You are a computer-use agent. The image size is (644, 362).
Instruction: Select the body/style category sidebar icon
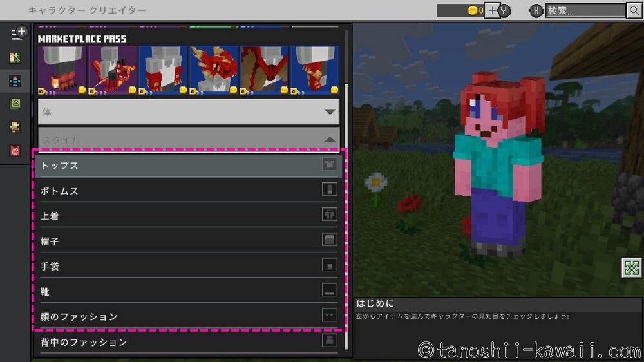click(15, 81)
